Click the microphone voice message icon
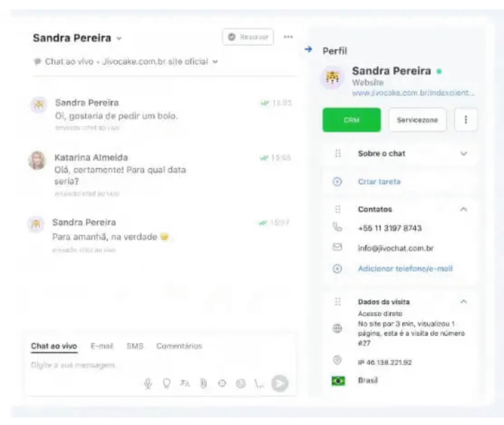 point(148,384)
